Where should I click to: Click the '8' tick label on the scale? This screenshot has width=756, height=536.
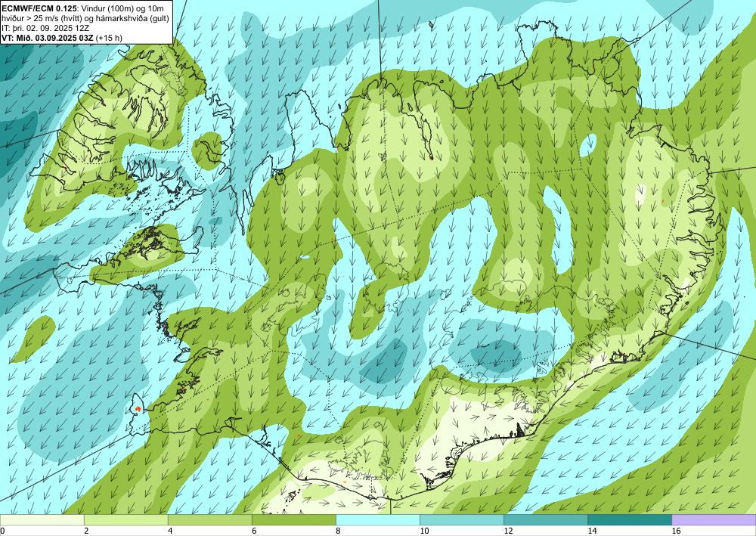click(339, 531)
